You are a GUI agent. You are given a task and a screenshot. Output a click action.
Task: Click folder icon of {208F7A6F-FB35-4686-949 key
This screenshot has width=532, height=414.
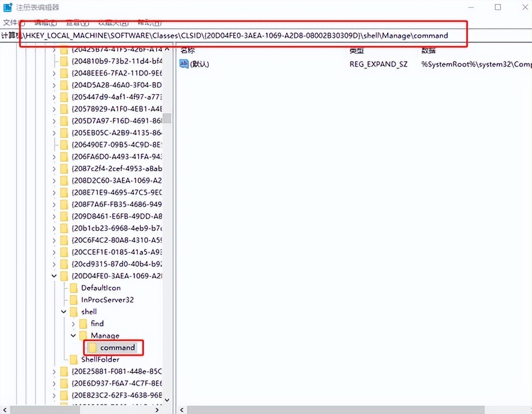tap(64, 205)
